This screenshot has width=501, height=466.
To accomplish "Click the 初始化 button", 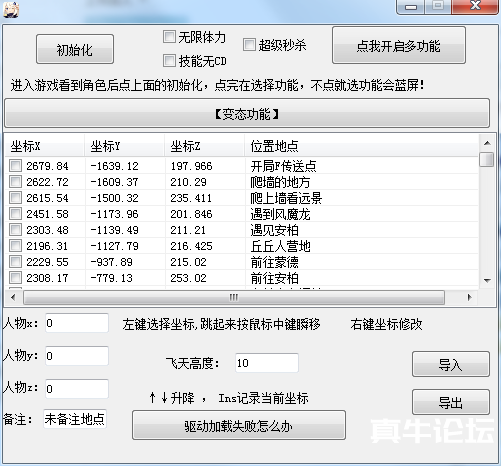I will tap(75, 49).
